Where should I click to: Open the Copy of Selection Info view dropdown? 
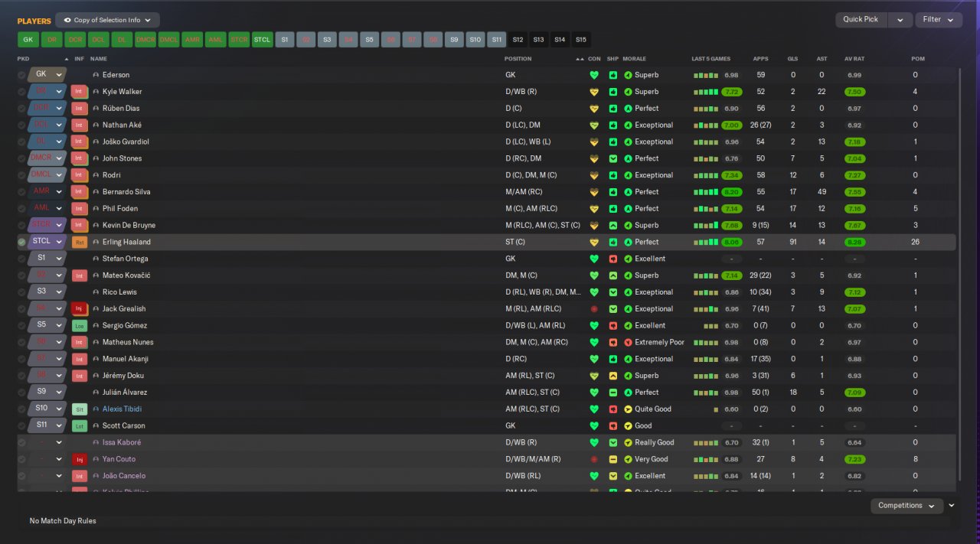pos(108,20)
